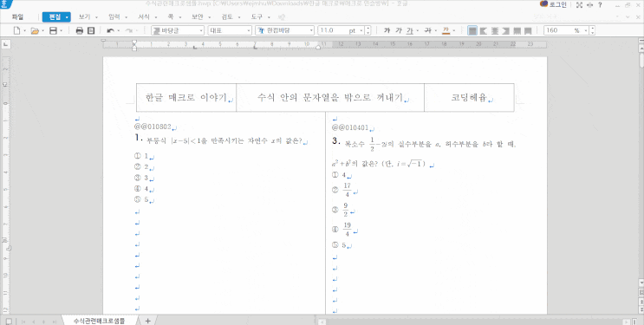Open the 검토 menu
This screenshot has width=644, height=325.
point(227,16)
